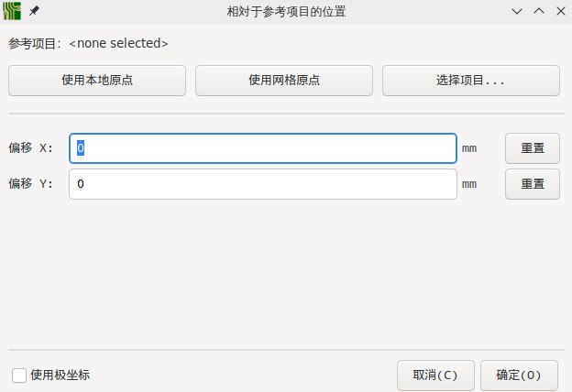This screenshot has width=572, height=392.
Task: Click the <none selected> reference item text
Action: (x=118, y=43)
